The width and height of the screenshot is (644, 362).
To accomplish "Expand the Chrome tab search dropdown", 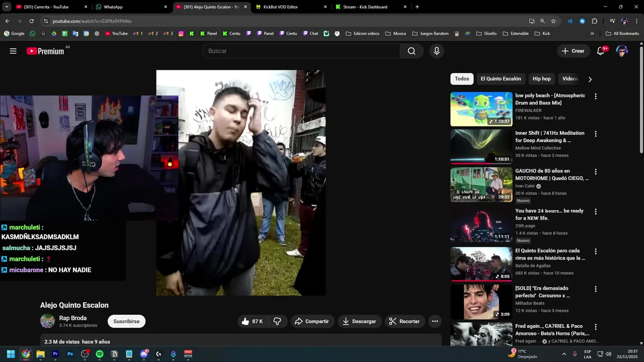I will (x=7, y=7).
